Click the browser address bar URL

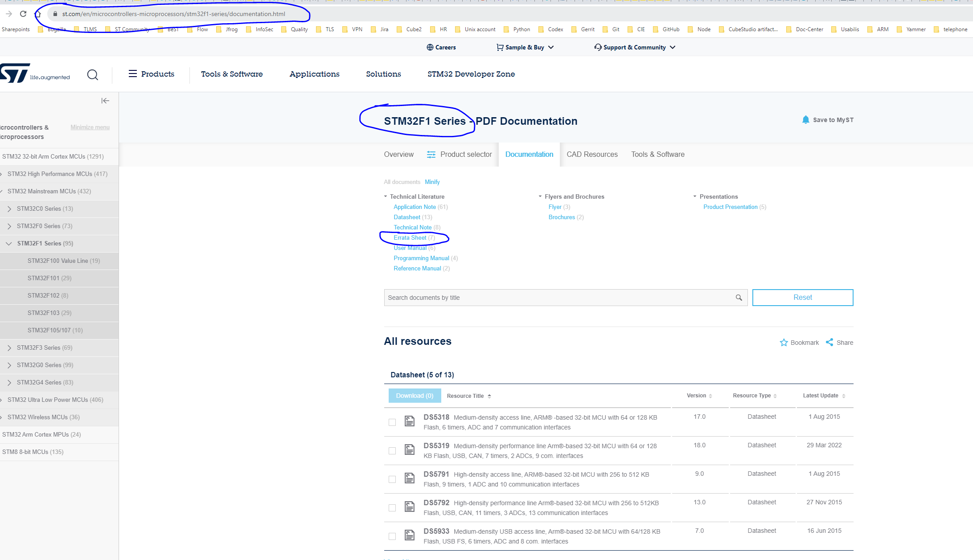pyautogui.click(x=174, y=14)
